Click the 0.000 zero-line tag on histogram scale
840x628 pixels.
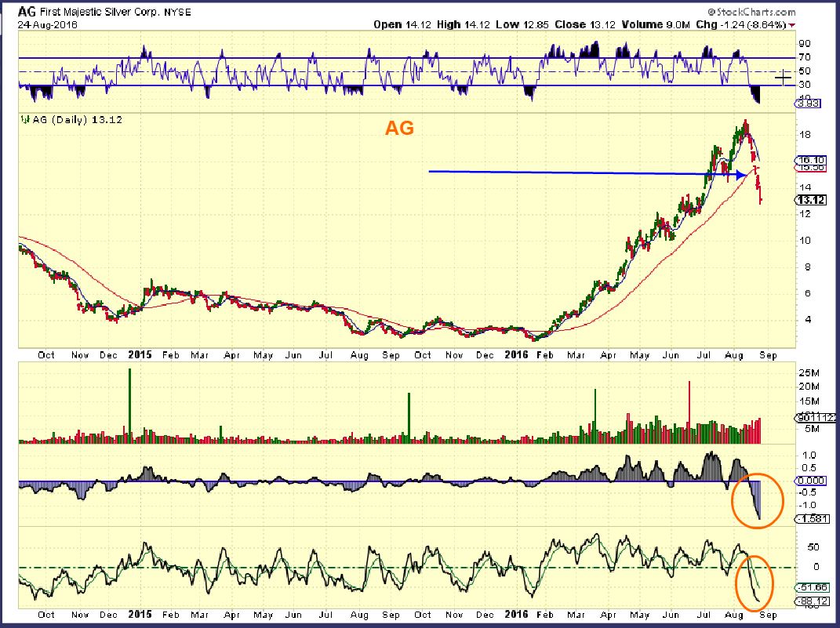click(811, 481)
